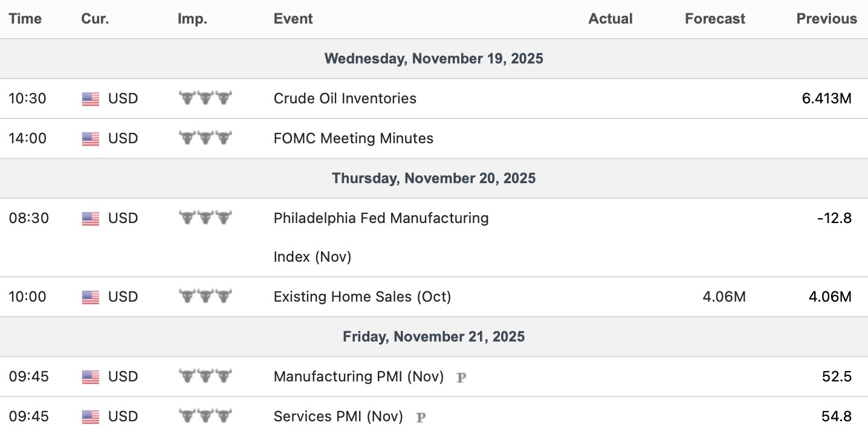This screenshot has width=868, height=434.
Task: Open the Manufacturing PMI (Nov) event
Action: point(358,377)
